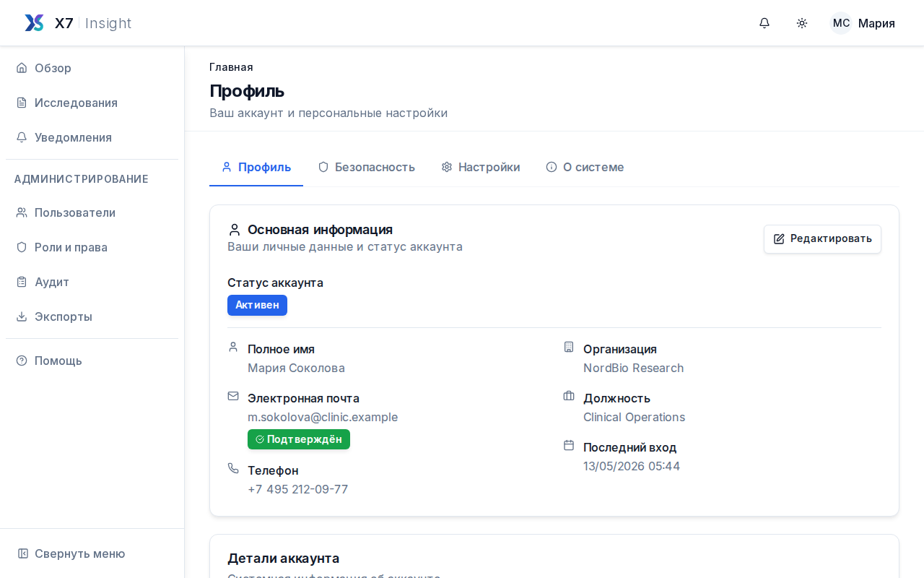Image resolution: width=924 pixels, height=578 pixels.
Task: Open the Аудит page
Action: 92,282
